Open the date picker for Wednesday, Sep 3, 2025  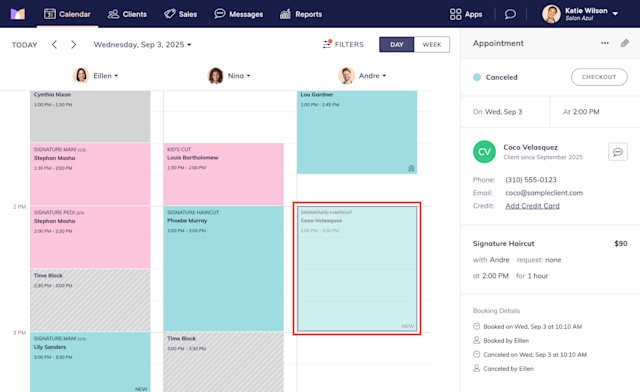(142, 45)
